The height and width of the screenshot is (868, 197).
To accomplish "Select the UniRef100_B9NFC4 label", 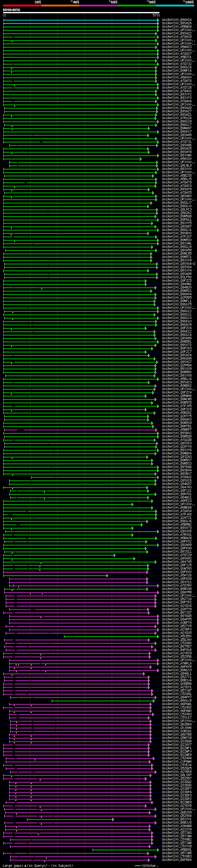I will (177, 71).
